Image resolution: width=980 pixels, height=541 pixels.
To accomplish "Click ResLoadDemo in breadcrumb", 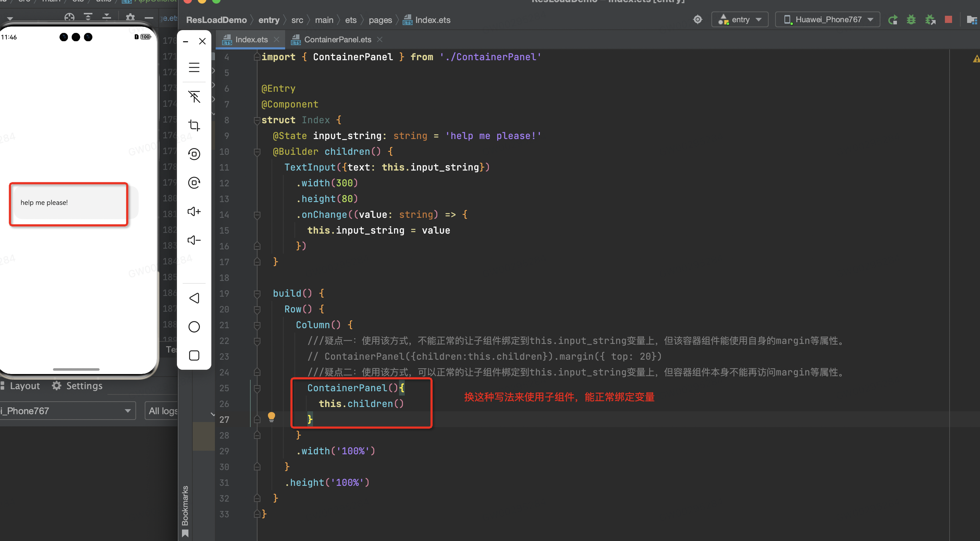I will click(x=216, y=20).
